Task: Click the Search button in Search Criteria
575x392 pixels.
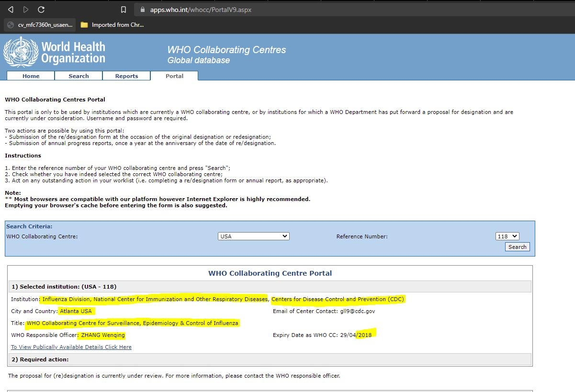Action: (517, 247)
